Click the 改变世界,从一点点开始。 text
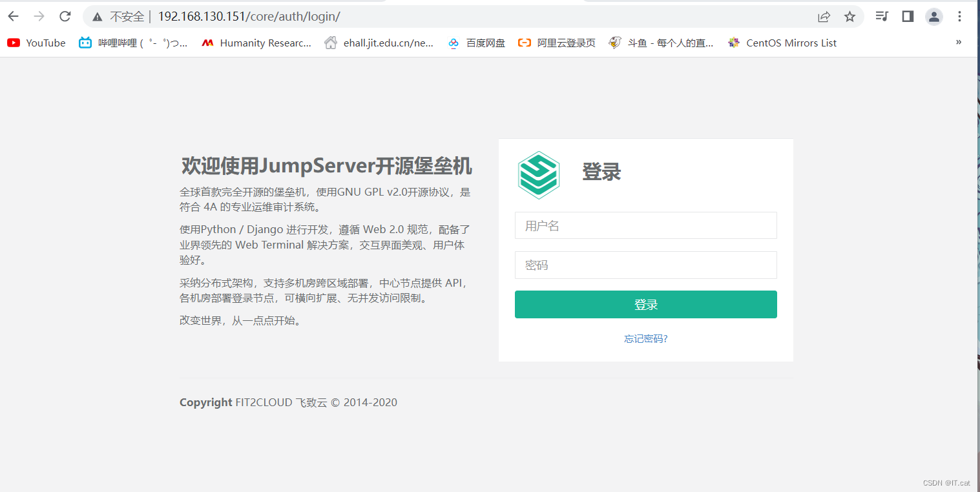 tap(241, 320)
